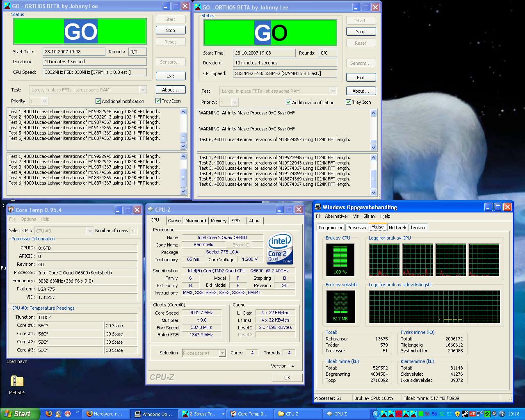Toggle Additional notification in right Orthos
The width and height of the screenshot is (525, 420).
(288, 102)
